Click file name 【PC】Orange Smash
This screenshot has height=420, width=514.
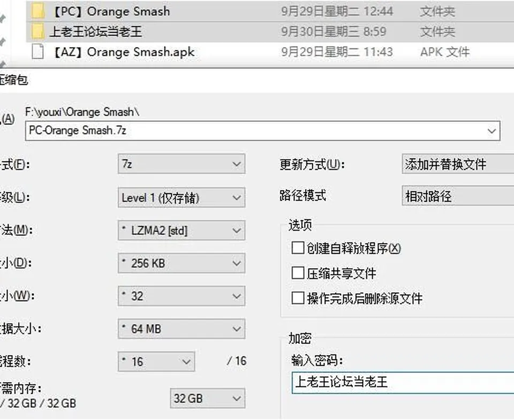click(111, 11)
